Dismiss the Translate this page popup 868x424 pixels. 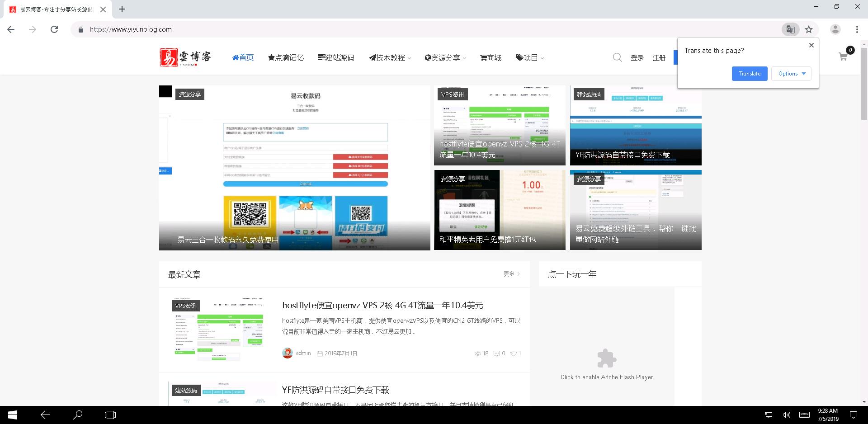[x=811, y=45]
